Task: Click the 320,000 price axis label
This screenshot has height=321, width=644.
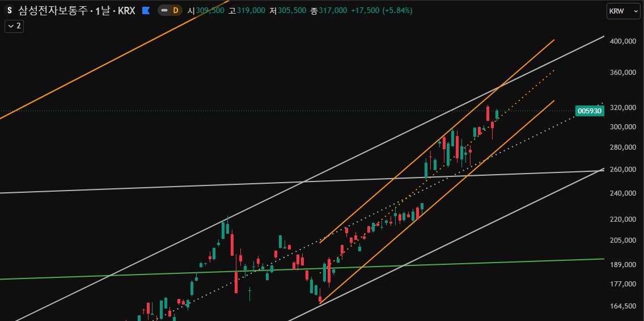Action: click(x=622, y=108)
